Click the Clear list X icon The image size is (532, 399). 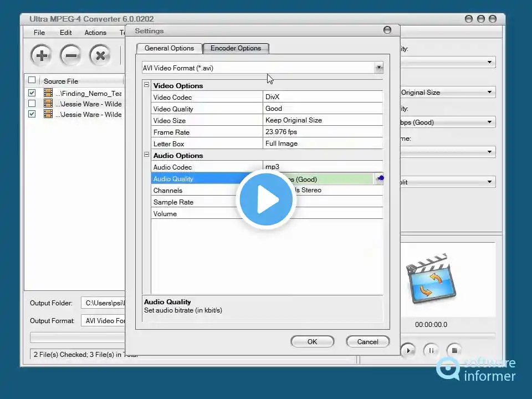pyautogui.click(x=100, y=55)
